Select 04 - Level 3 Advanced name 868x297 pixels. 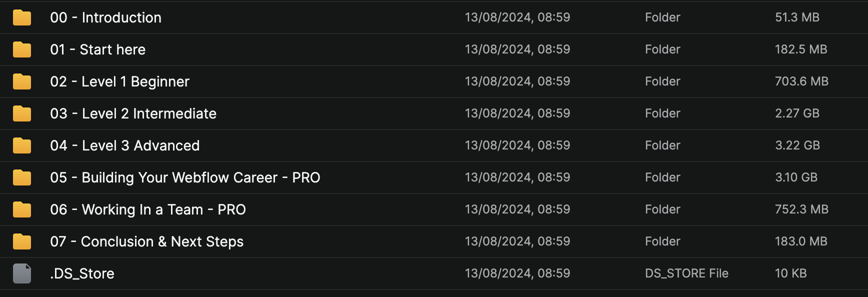point(124,145)
